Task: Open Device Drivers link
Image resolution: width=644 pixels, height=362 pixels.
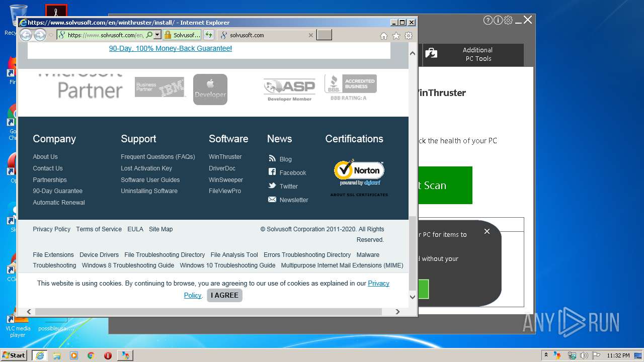Action: click(99, 255)
